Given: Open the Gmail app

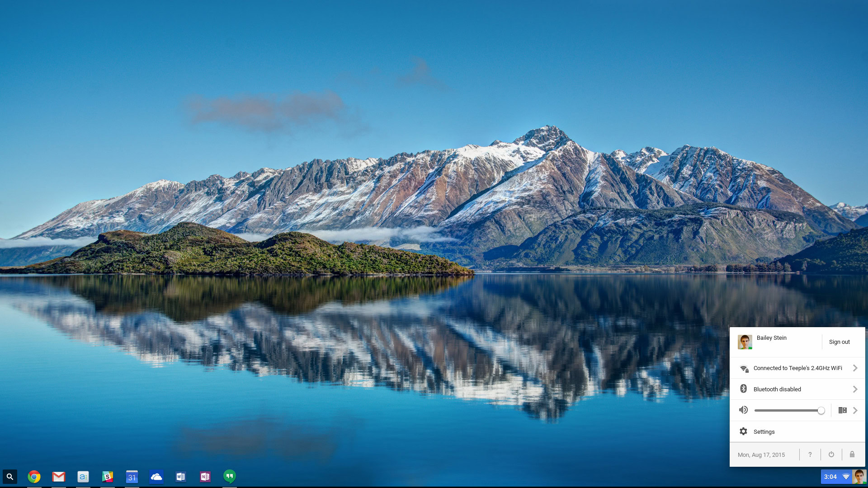Looking at the screenshot, I should (x=58, y=477).
